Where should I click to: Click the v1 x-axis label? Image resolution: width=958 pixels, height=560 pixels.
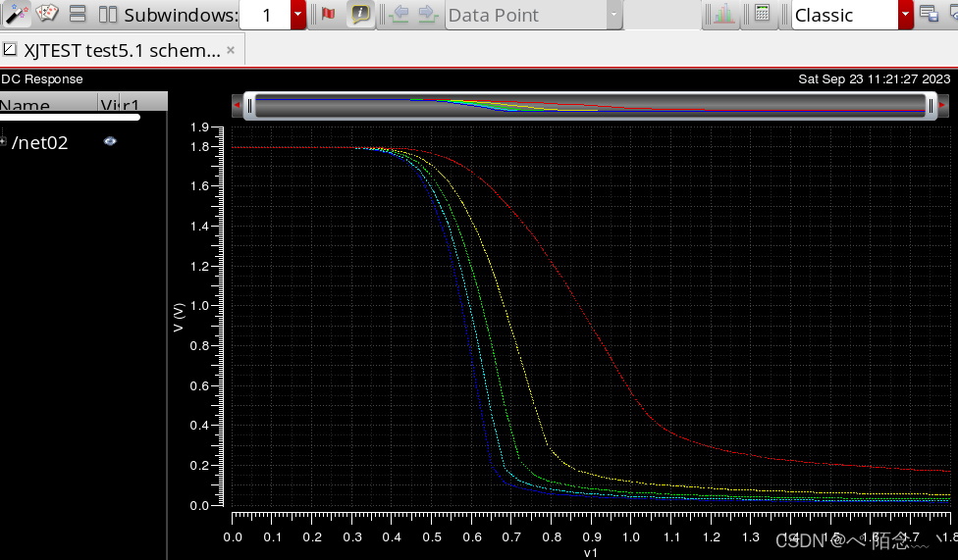pos(590,553)
